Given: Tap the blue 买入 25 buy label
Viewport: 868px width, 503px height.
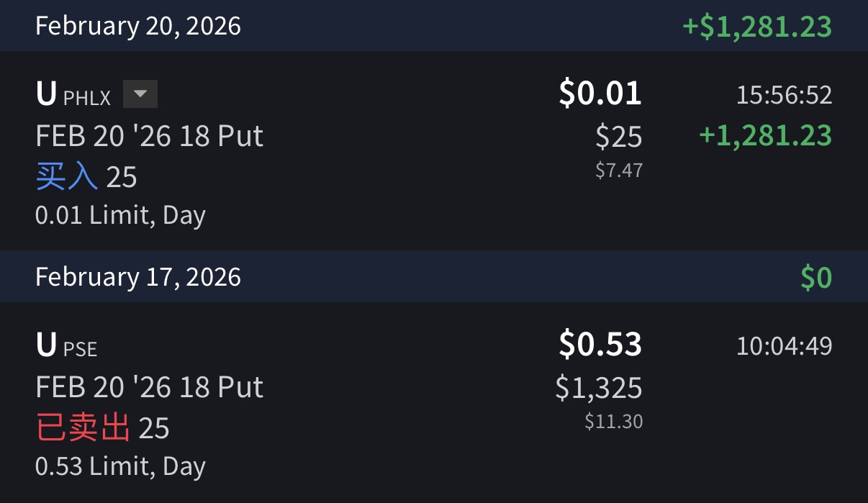Looking at the screenshot, I should 86,176.
